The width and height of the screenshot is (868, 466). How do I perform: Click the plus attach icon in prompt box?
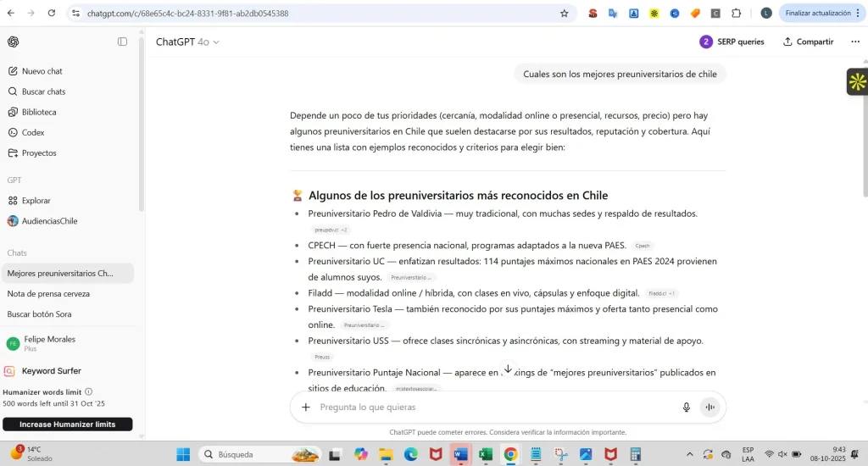tap(306, 408)
